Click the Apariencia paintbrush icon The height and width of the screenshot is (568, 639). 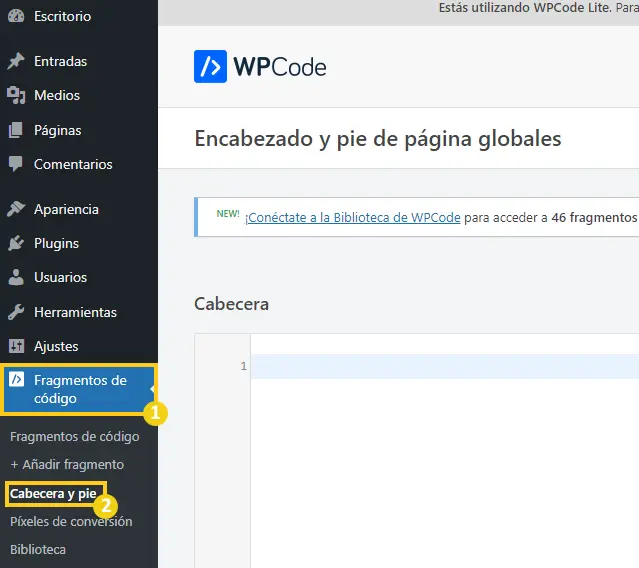click(16, 209)
